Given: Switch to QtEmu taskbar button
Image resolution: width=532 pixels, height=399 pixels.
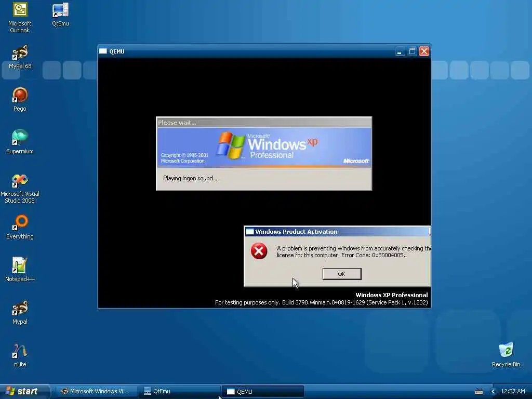Looking at the screenshot, I should (179, 392).
